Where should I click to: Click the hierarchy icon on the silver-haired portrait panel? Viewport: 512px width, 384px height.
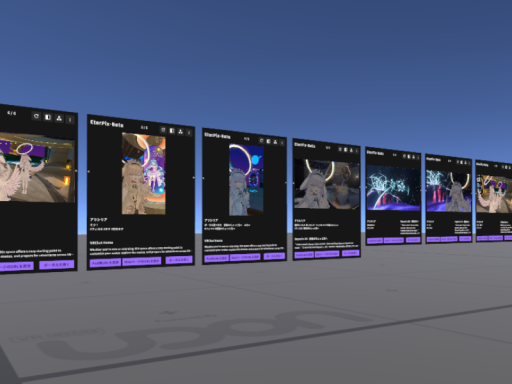pos(275,142)
